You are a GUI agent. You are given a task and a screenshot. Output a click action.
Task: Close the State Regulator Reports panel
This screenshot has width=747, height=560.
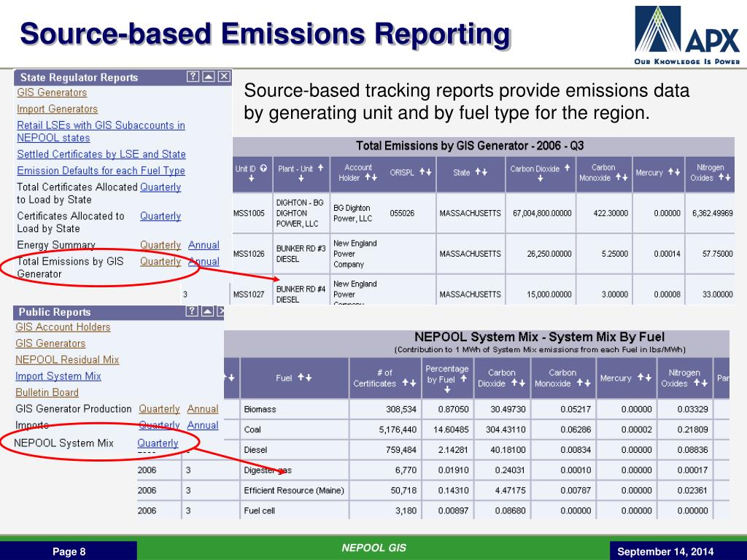[224, 77]
